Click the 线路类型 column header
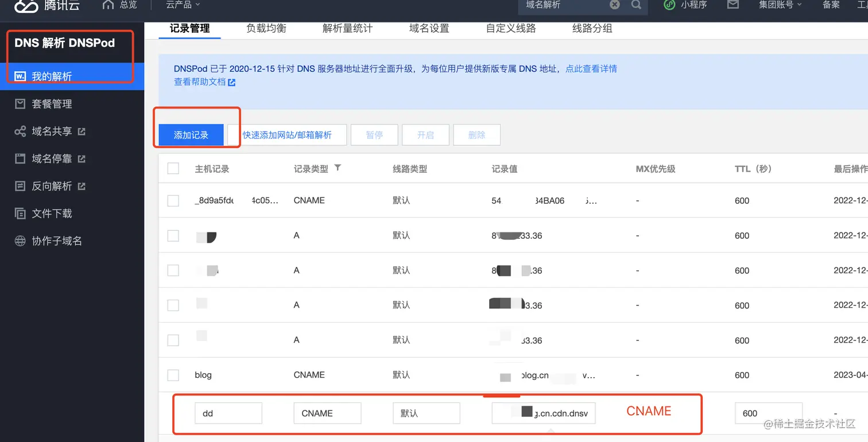The image size is (868, 442). coord(410,169)
